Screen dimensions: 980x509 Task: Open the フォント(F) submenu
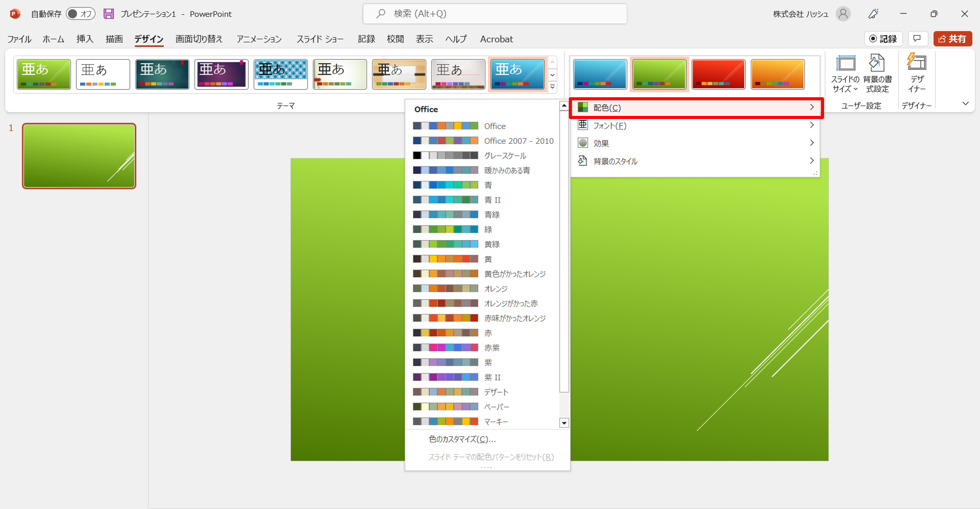[x=696, y=126]
